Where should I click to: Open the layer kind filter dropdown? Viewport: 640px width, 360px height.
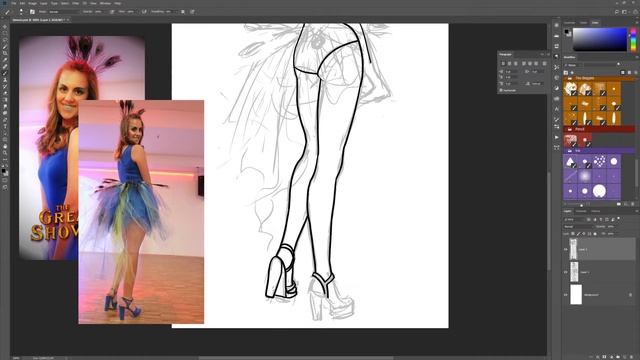click(574, 219)
